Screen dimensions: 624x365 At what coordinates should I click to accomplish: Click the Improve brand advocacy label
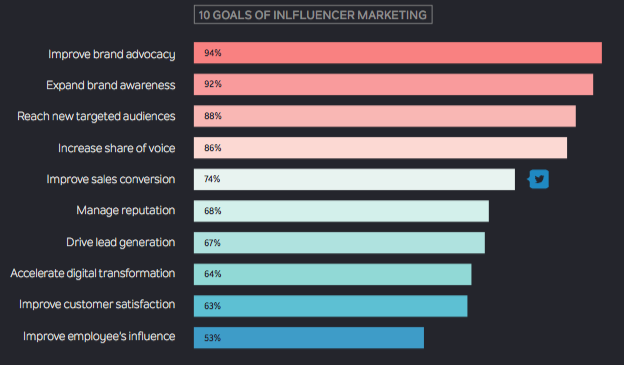(x=111, y=54)
